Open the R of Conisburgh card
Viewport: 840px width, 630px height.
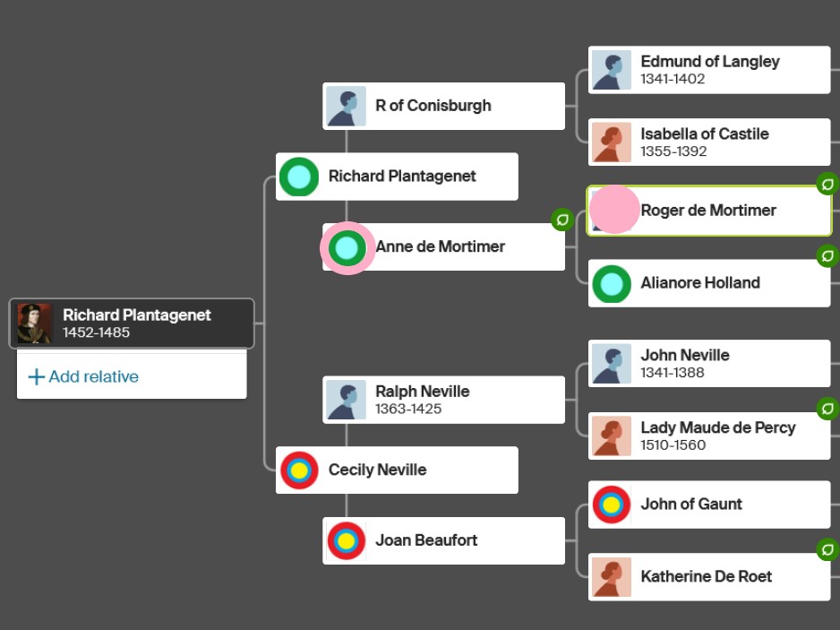tap(444, 106)
